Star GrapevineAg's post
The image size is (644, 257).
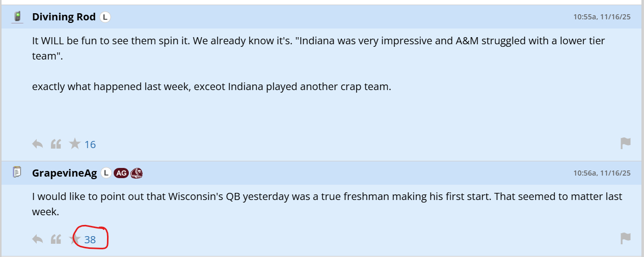75,239
